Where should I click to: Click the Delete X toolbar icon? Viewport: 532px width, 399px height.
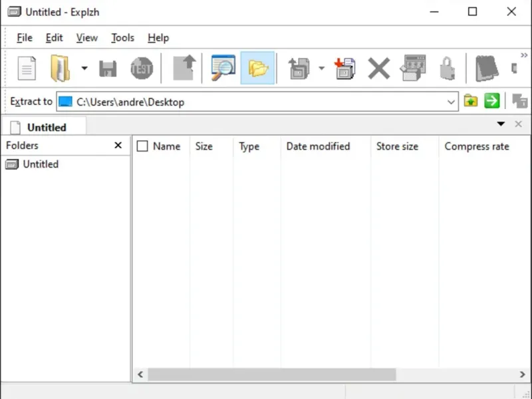click(x=378, y=68)
